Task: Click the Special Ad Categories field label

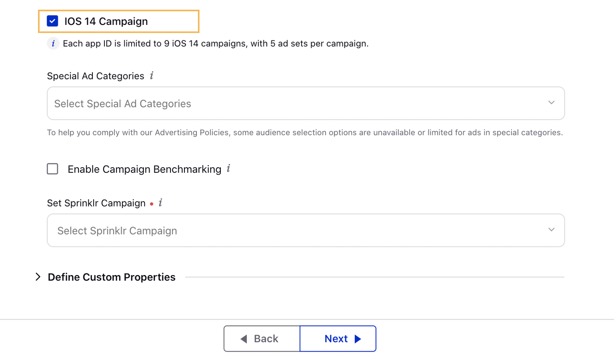Action: click(x=95, y=76)
